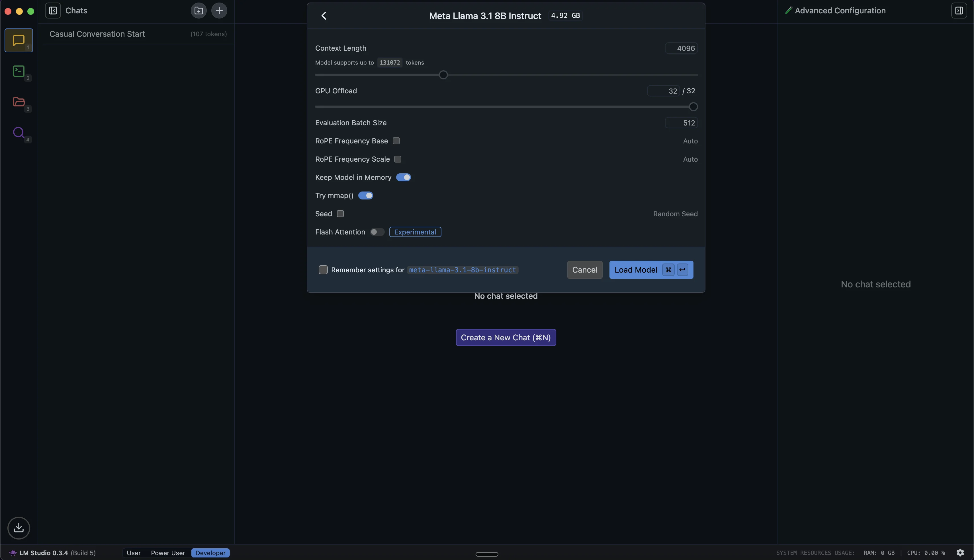Open the Discover search section
Screen dimensions: 974x560
click(19, 133)
